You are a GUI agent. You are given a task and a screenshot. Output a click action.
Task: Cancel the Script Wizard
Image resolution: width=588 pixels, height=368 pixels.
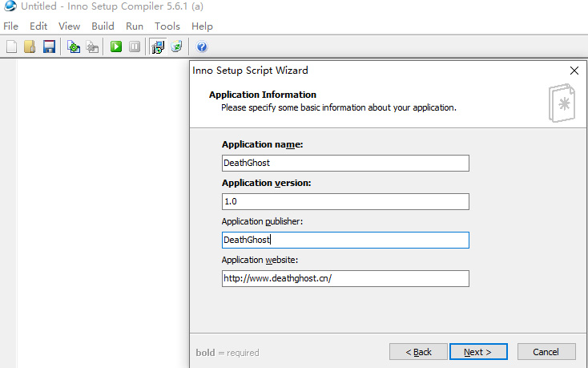[546, 352]
